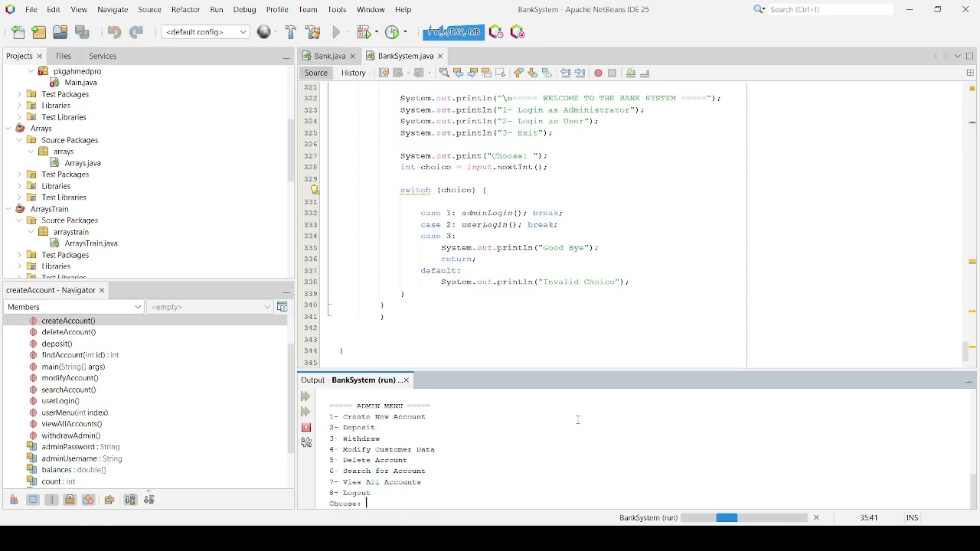Close the Projects panel tab
This screenshot has width=980, height=551.
tap(40, 56)
